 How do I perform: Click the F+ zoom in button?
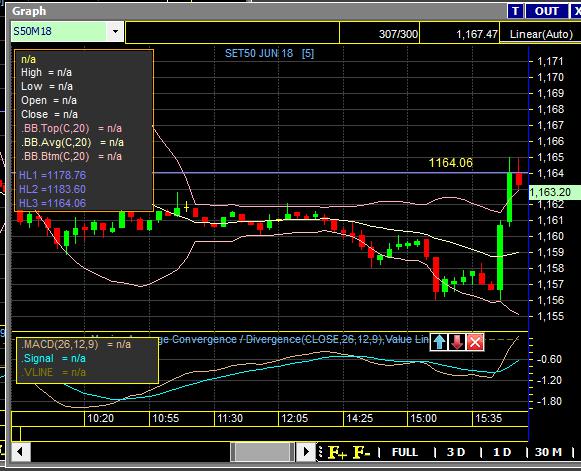[337, 452]
